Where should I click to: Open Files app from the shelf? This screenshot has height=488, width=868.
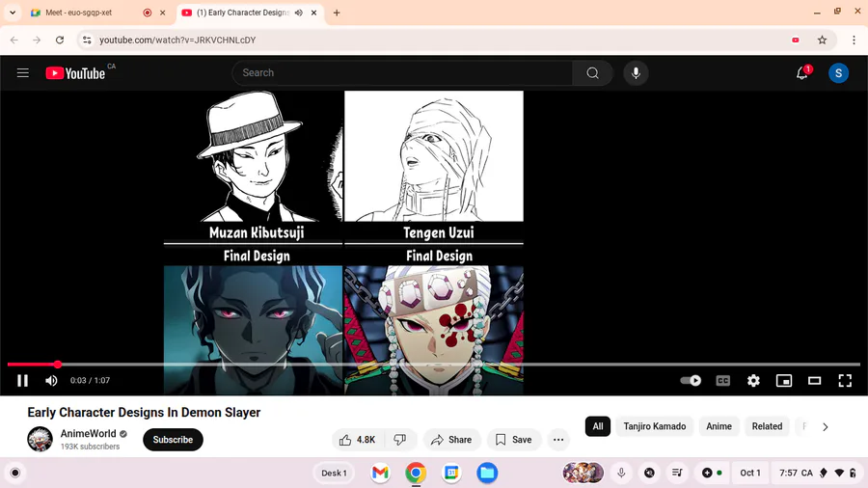487,474
